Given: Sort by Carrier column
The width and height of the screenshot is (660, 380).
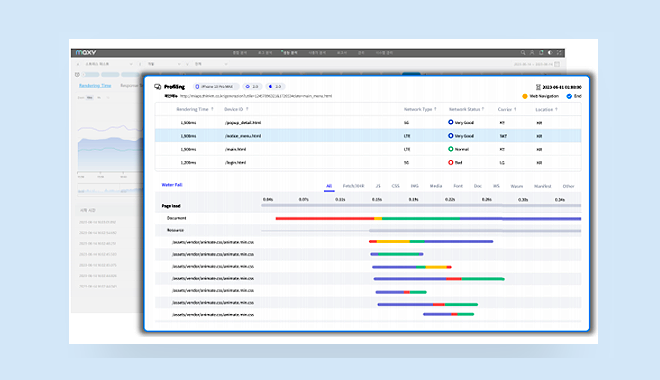Looking at the screenshot, I should click(x=507, y=109).
